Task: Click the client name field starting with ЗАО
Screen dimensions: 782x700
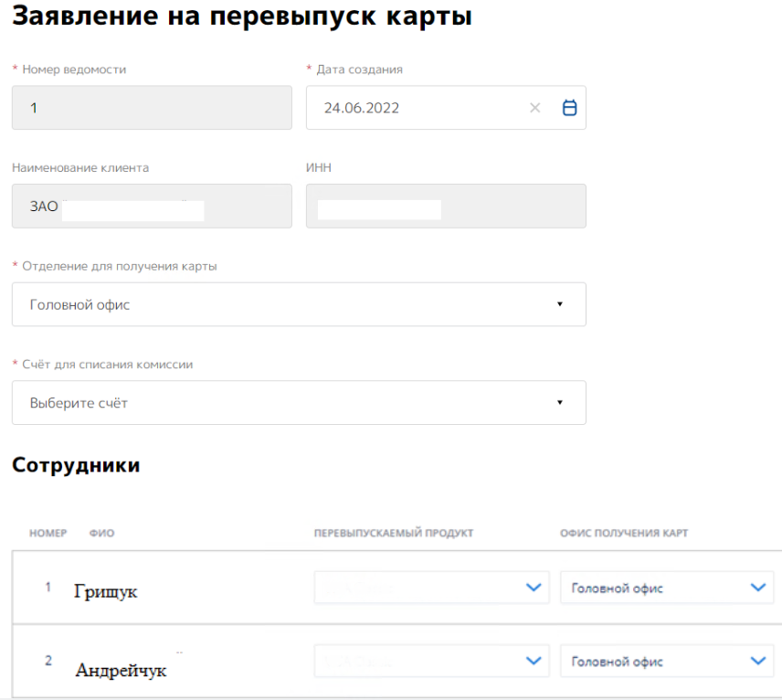Action: [x=153, y=206]
